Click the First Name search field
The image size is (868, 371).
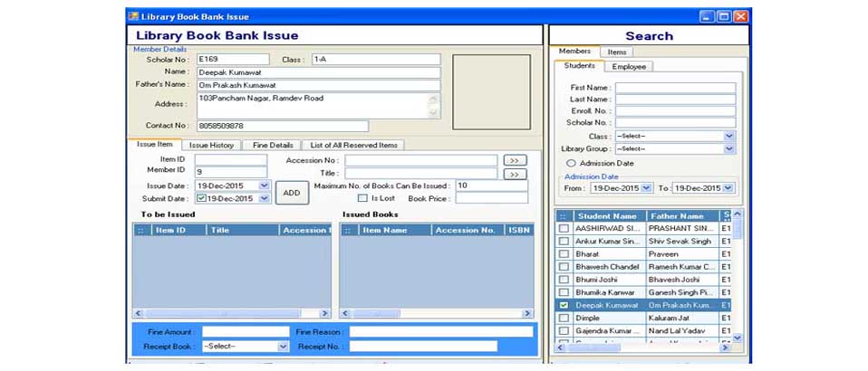coord(675,88)
